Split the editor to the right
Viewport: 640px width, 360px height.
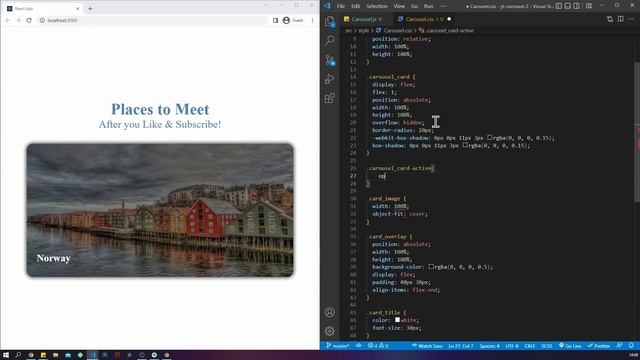(620, 19)
